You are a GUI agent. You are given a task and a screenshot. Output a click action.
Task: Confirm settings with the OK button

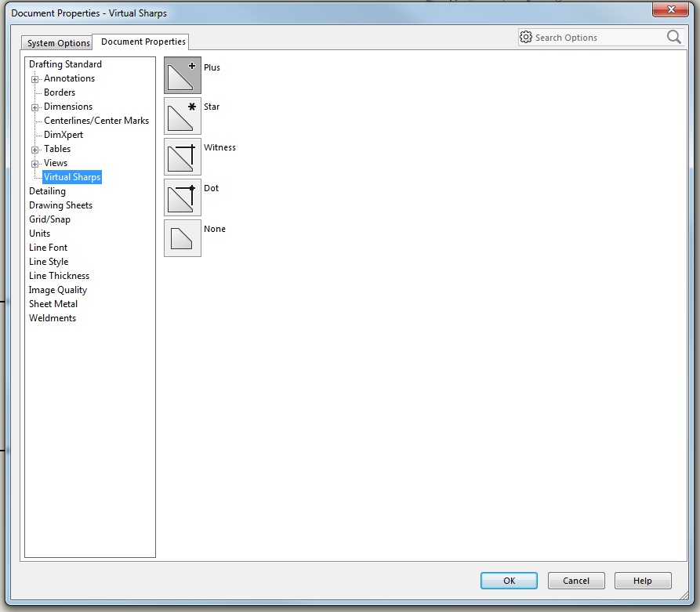pos(509,581)
